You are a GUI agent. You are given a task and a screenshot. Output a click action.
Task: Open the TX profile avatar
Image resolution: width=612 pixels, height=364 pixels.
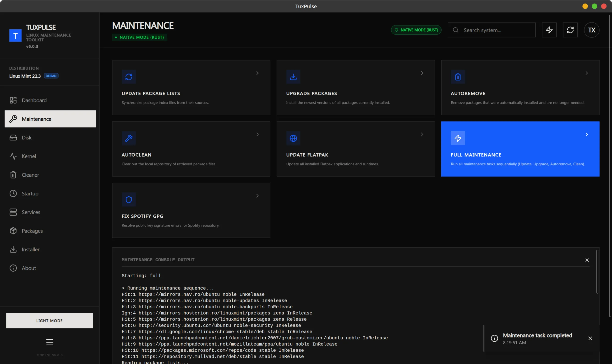point(591,30)
